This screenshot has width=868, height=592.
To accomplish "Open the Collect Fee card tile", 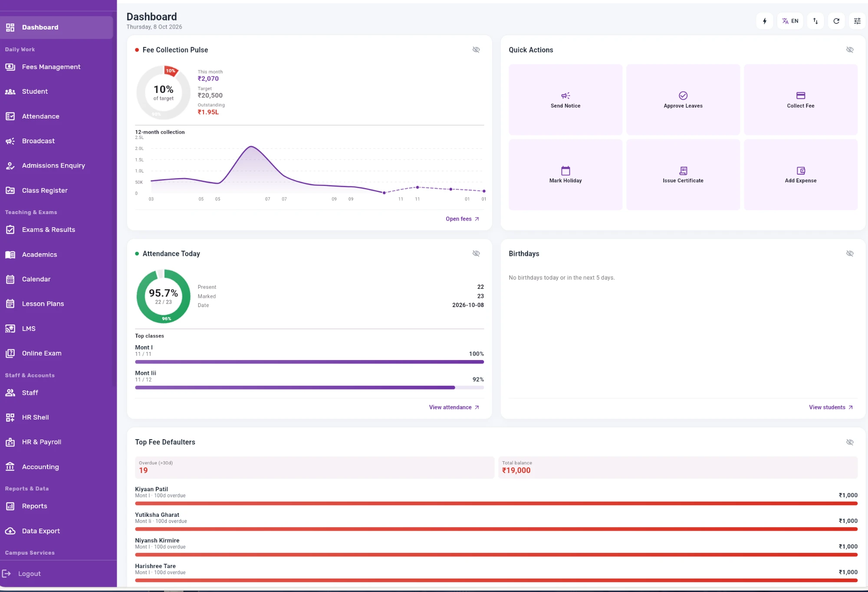I will (800, 99).
